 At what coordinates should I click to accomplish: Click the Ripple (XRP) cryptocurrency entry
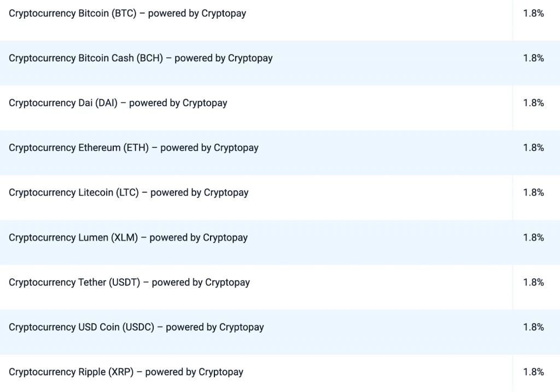tap(126, 372)
